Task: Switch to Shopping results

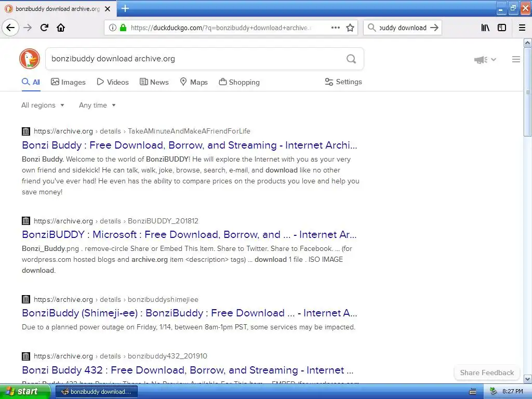Action: pyautogui.click(x=239, y=82)
